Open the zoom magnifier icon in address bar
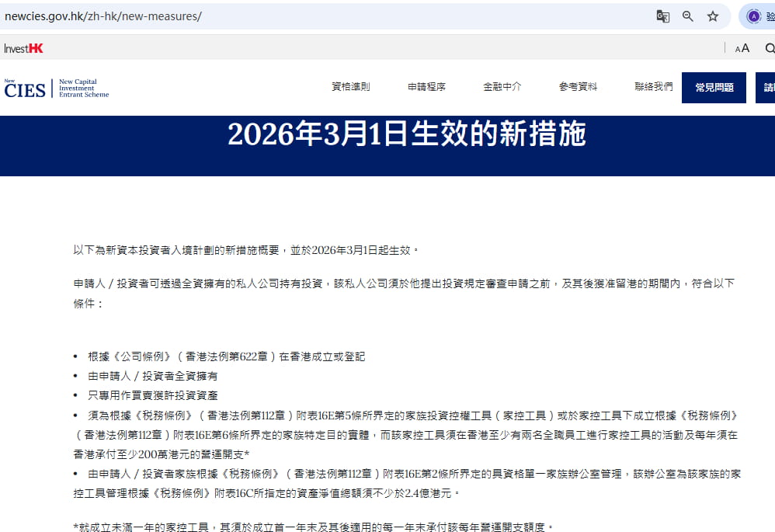The width and height of the screenshot is (775, 532). (x=687, y=16)
